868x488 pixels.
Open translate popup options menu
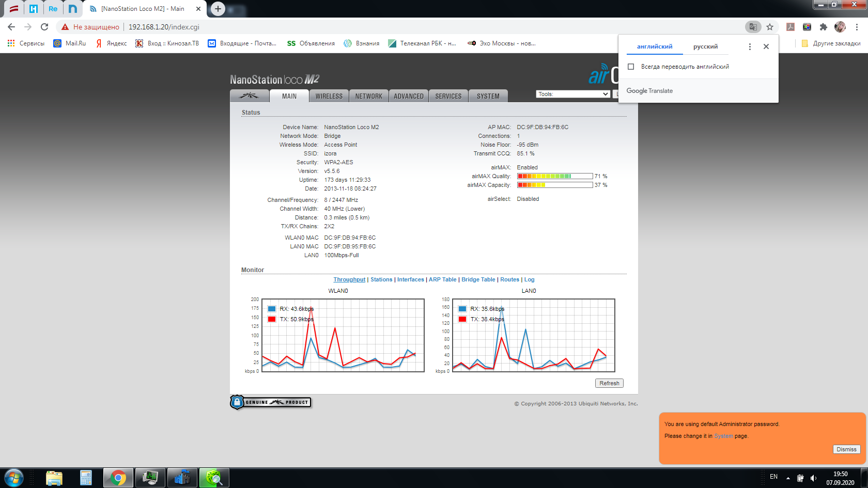(750, 46)
